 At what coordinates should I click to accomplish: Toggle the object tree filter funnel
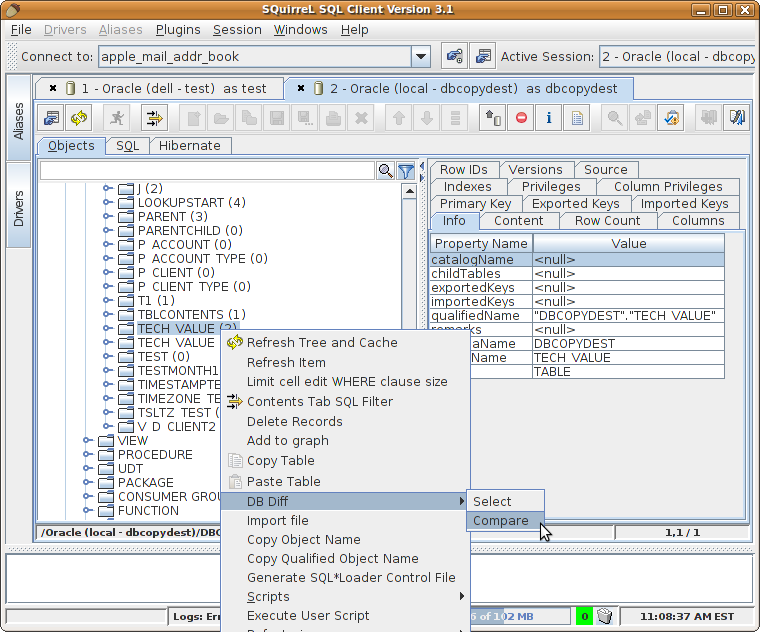coord(406,172)
